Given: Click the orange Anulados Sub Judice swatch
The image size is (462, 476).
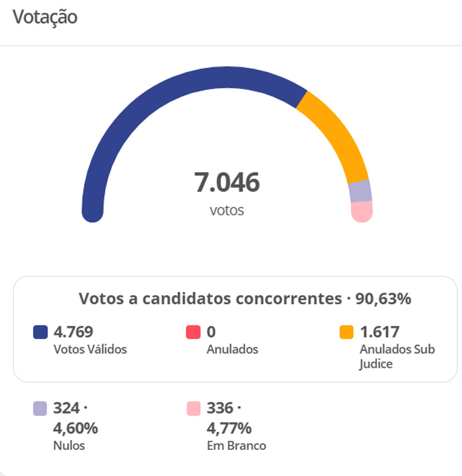Looking at the screenshot, I should point(346,332).
